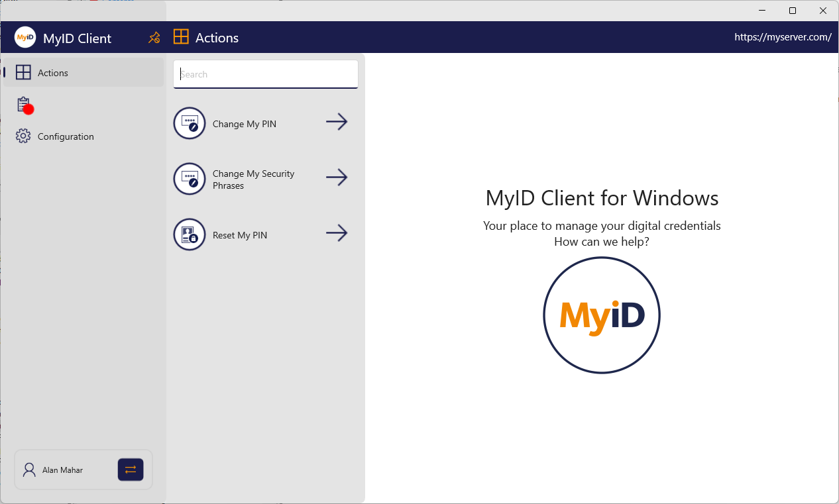Click the Configuration gear icon
Screen dimensions: 839x504
pos(23,136)
